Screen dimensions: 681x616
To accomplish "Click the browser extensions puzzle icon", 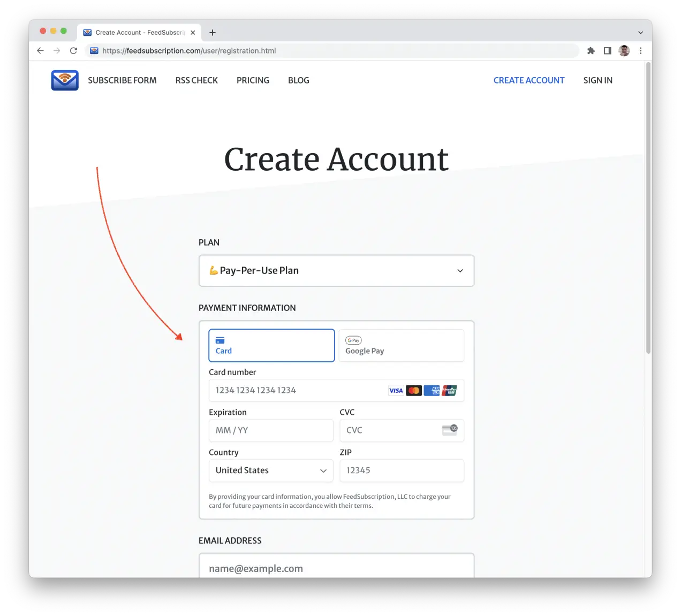I will pyautogui.click(x=591, y=51).
